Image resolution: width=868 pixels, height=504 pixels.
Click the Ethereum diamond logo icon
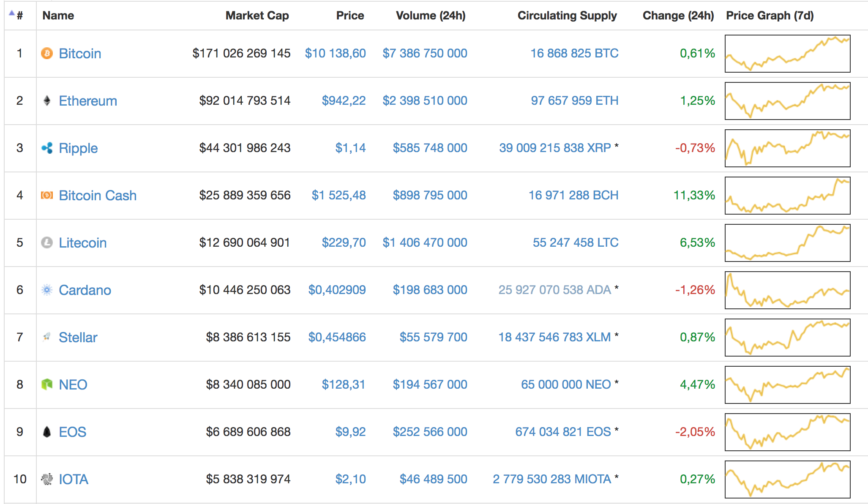[47, 101]
